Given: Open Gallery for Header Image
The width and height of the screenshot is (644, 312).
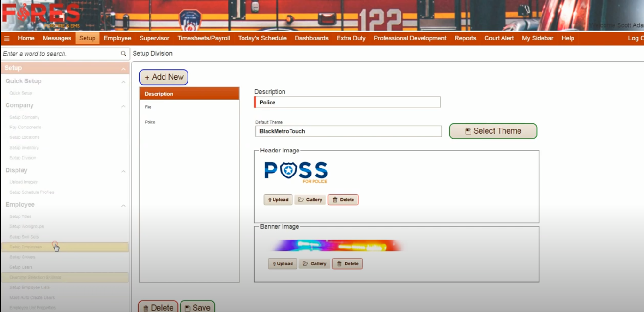Looking at the screenshot, I should point(310,200).
